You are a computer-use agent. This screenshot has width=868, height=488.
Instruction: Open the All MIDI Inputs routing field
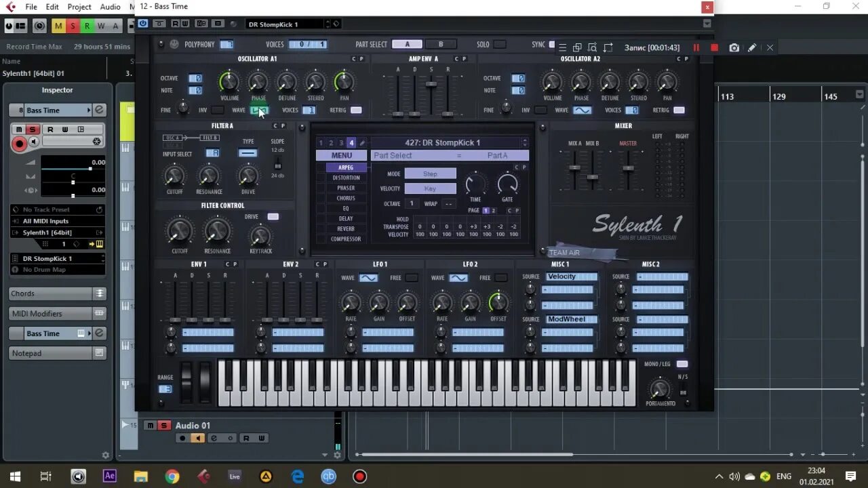[x=58, y=221]
